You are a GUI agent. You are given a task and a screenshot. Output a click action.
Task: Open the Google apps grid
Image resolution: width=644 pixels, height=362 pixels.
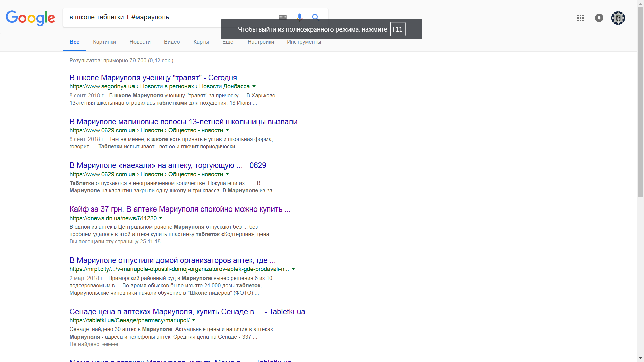tap(580, 18)
